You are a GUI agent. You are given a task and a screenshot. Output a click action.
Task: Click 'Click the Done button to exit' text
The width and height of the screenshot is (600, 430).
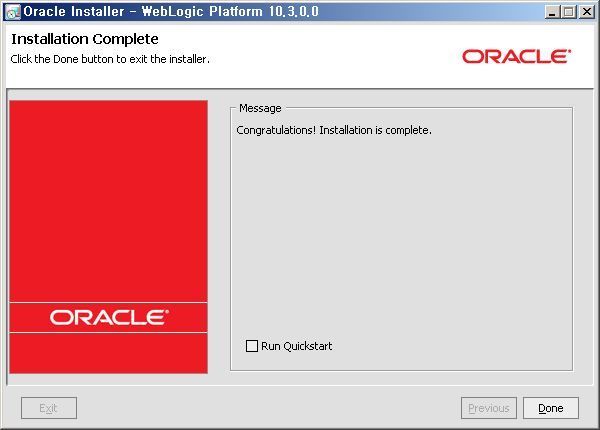[110, 59]
